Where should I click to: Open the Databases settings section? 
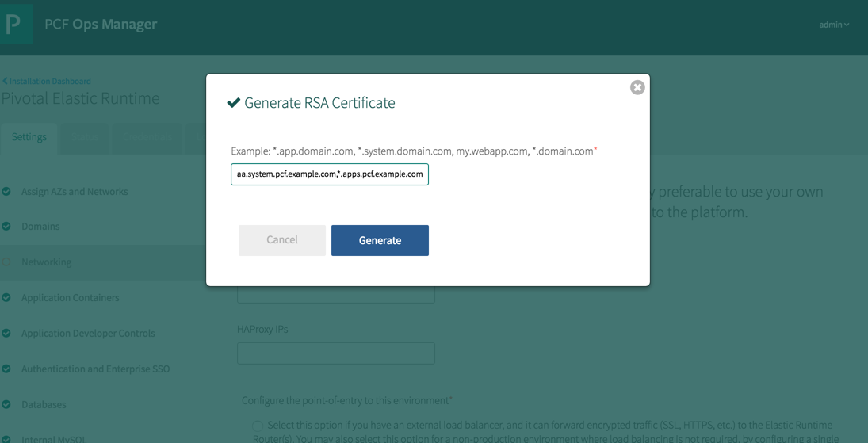tap(44, 405)
